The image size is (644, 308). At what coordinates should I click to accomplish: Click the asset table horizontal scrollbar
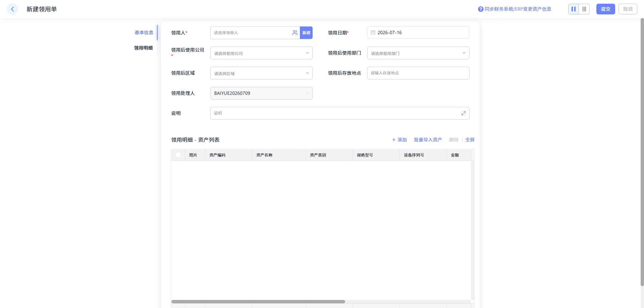click(258, 302)
